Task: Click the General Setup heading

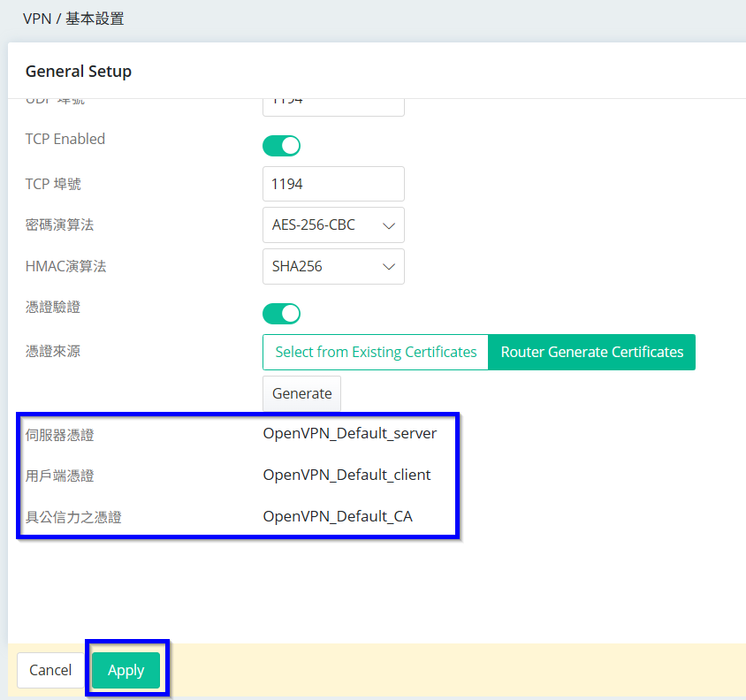Action: 79,72
